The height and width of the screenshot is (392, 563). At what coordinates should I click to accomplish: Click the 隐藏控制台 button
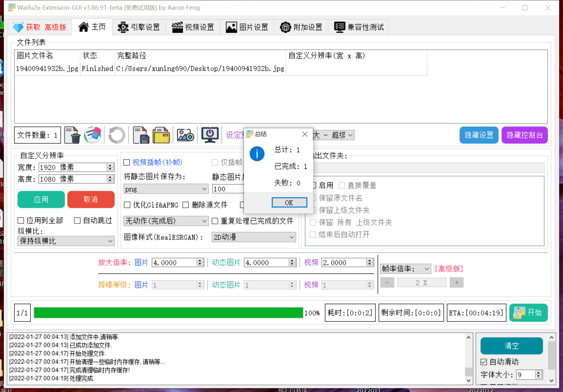(525, 135)
